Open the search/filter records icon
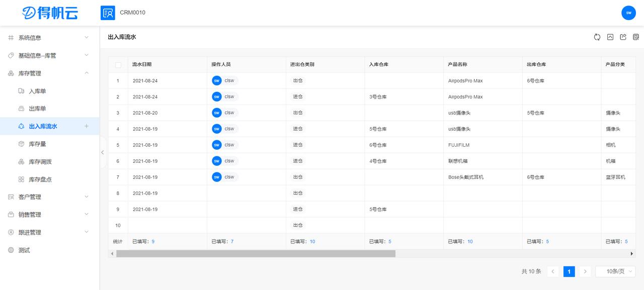This screenshot has width=644, height=290. pyautogui.click(x=636, y=37)
